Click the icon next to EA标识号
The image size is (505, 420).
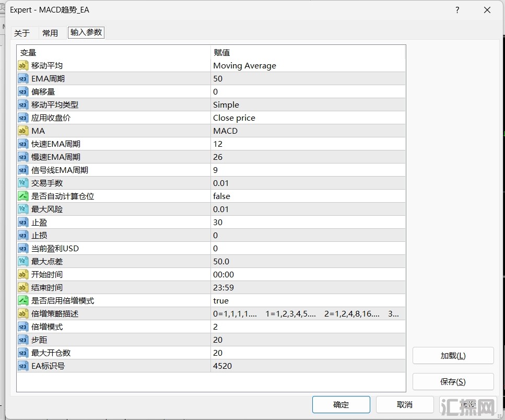click(23, 366)
